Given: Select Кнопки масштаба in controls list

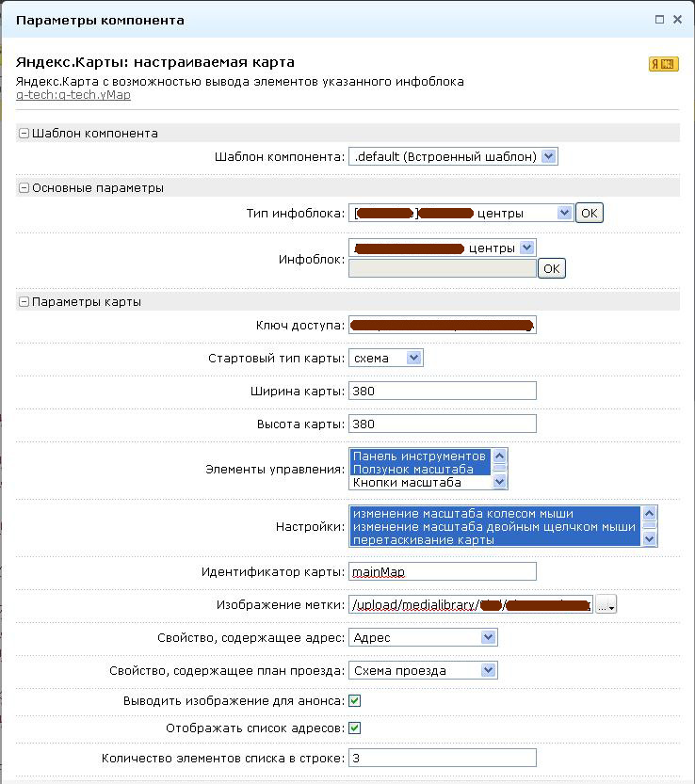Looking at the screenshot, I should coord(420,483).
